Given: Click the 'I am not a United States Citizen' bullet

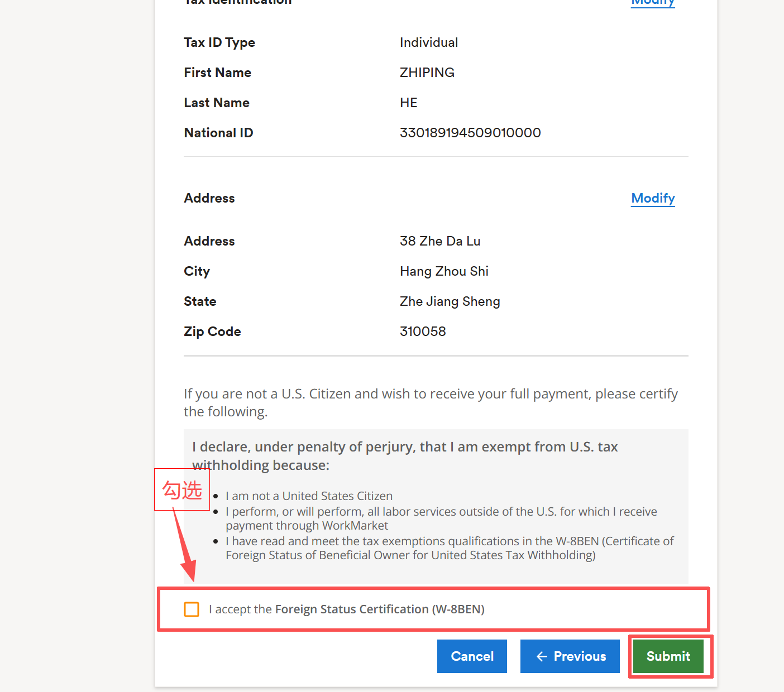Looking at the screenshot, I should click(309, 496).
